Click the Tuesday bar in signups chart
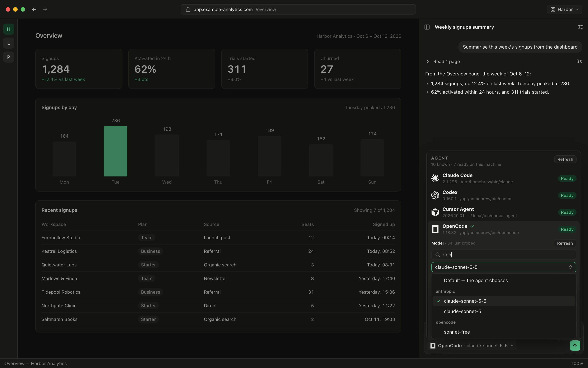 tap(115, 151)
